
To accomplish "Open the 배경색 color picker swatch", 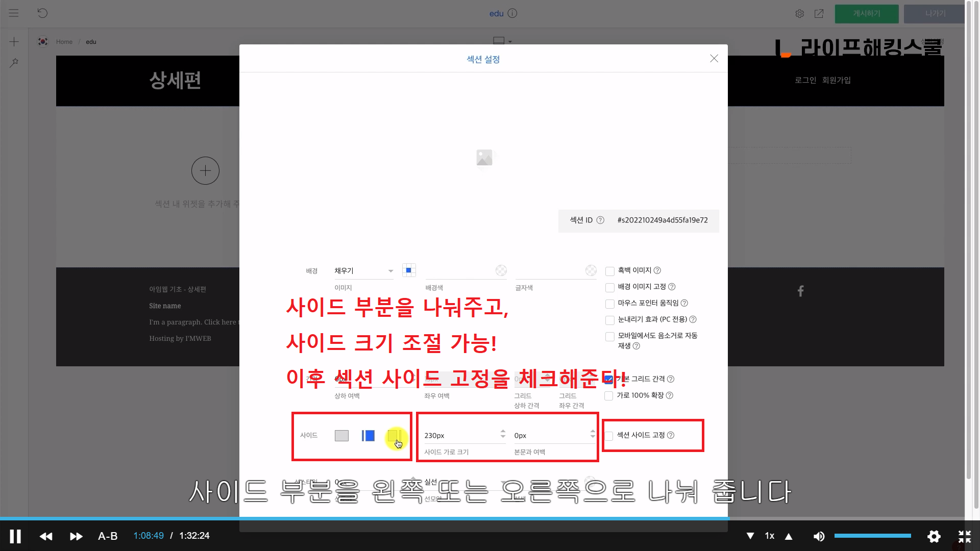I will pyautogui.click(x=501, y=270).
